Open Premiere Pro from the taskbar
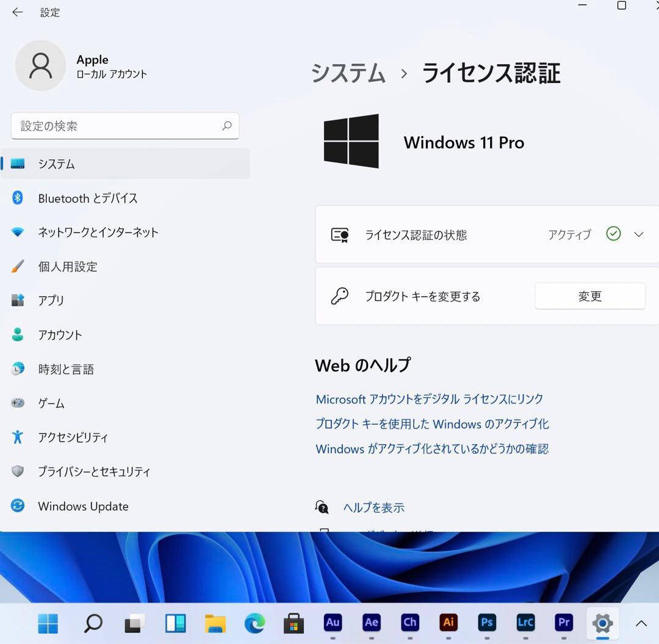Image resolution: width=659 pixels, height=644 pixels. pos(564,623)
